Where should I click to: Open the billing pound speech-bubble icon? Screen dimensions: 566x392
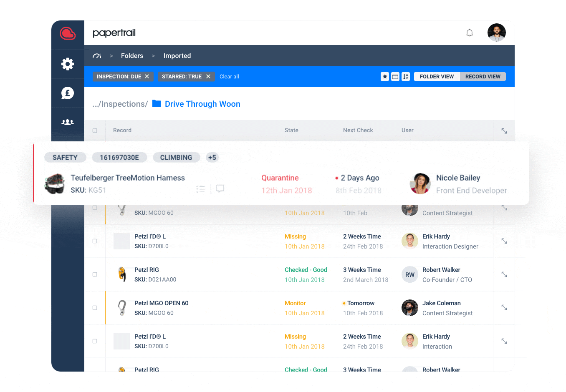point(68,93)
